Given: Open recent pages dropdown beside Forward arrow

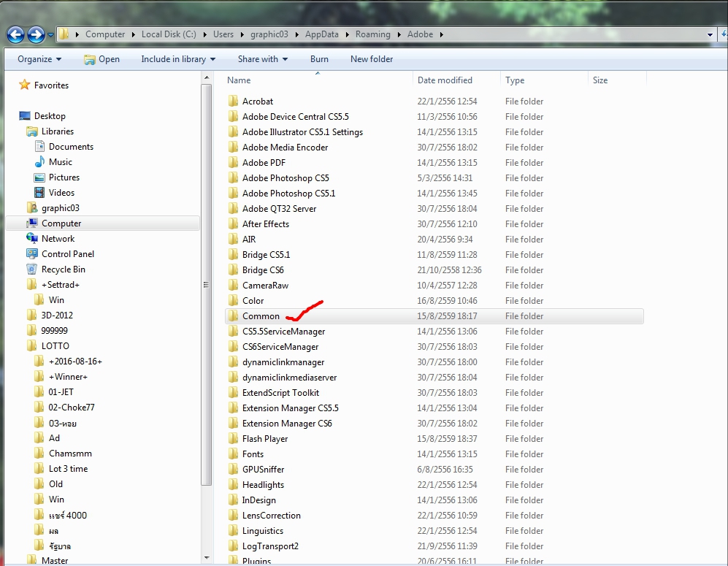Looking at the screenshot, I should [51, 35].
